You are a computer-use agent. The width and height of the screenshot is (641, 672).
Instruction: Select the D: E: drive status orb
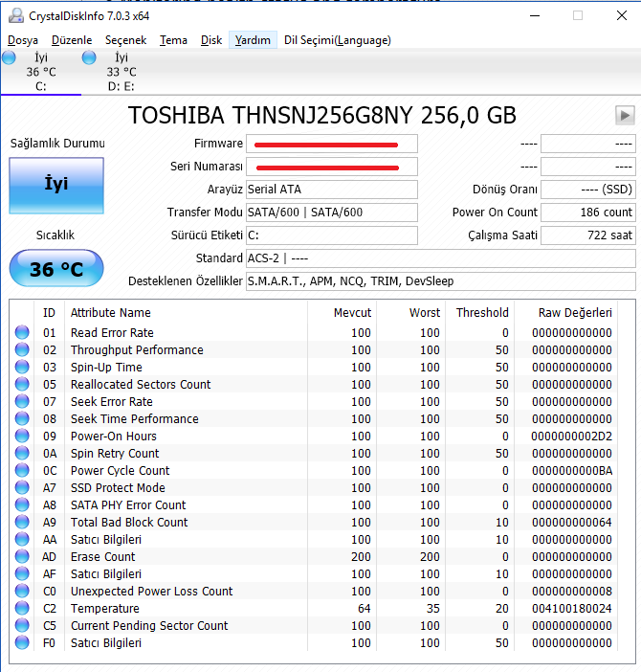click(x=89, y=57)
